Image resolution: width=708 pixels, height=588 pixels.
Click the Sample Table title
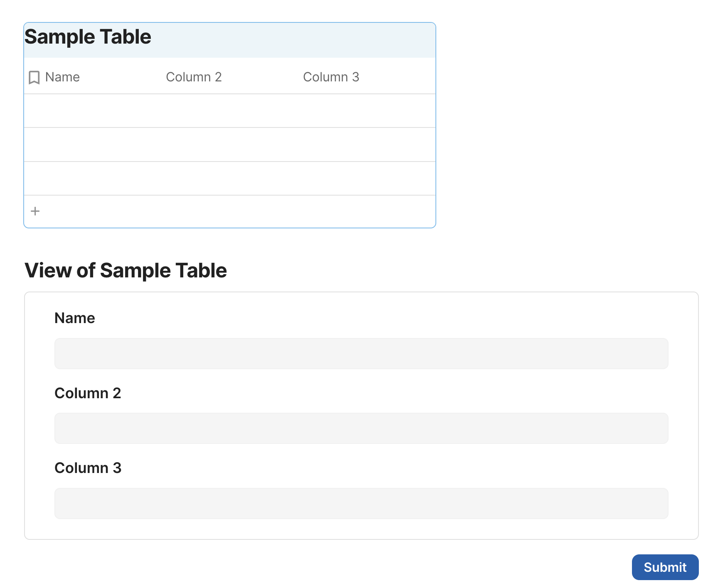88,37
